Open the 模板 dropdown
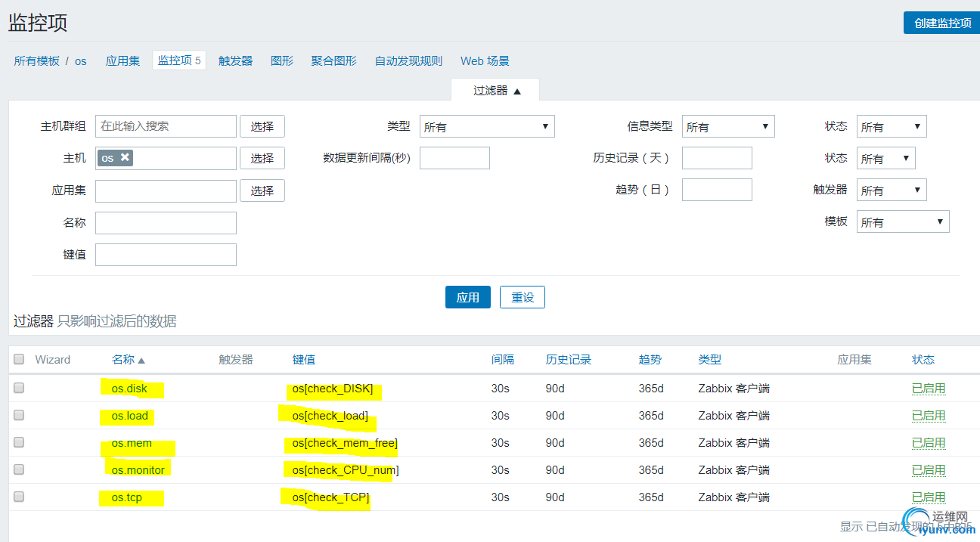The width and height of the screenshot is (980, 542). [x=903, y=221]
